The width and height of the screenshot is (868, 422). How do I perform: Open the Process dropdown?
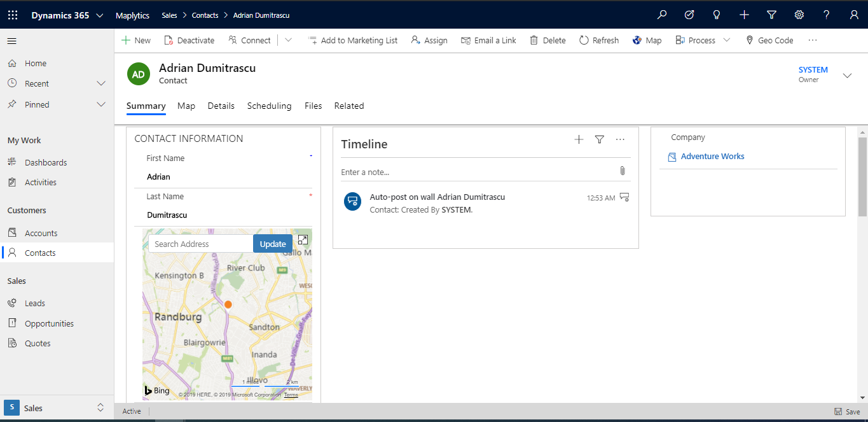pos(703,40)
